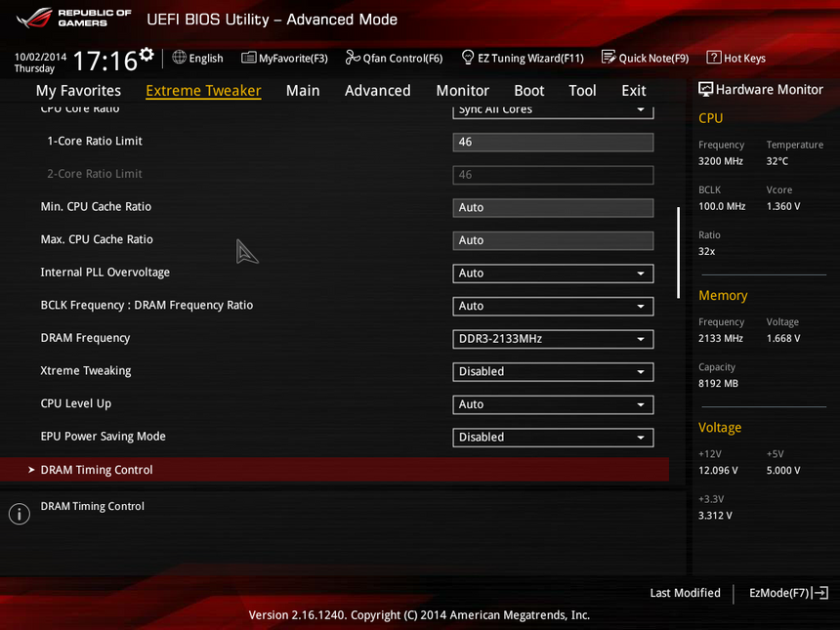Image resolution: width=840 pixels, height=630 pixels.
Task: Expand the CPU Level Up dropdown
Action: pyautogui.click(x=553, y=404)
